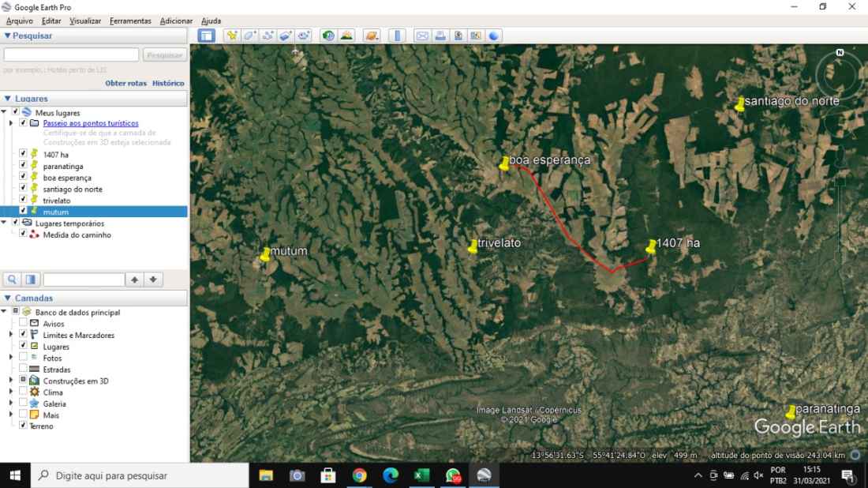Expand Passeio aos pontos turísticos folder
Screen dimensions: 868x488
[x=11, y=123]
